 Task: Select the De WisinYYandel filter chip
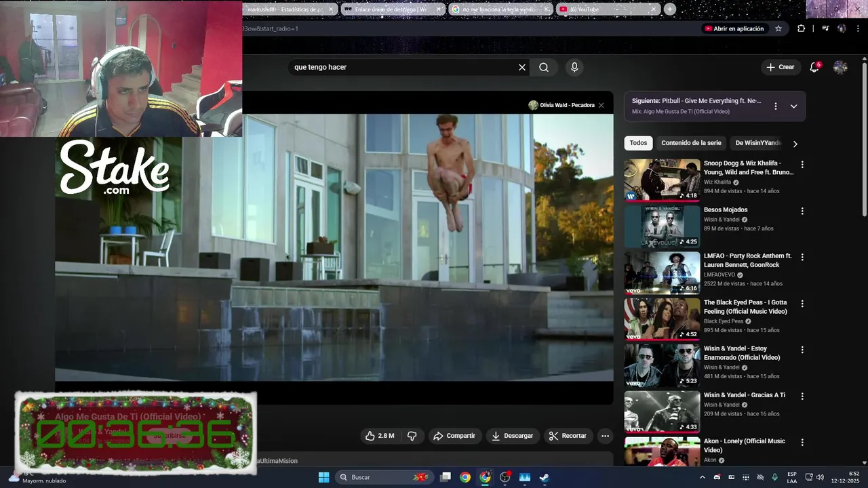tap(758, 143)
